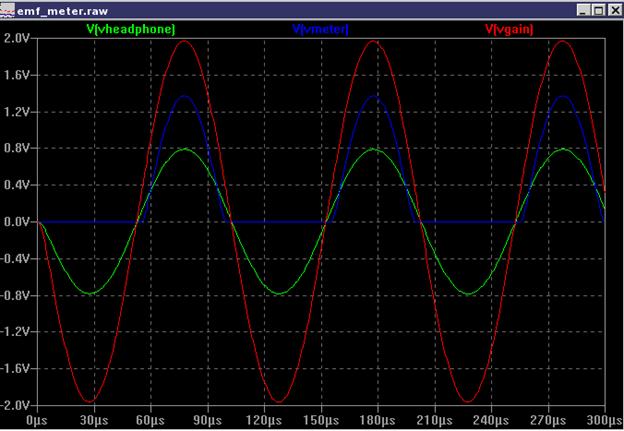
Task: Click the 180µs time axis label
Action: [x=377, y=421]
